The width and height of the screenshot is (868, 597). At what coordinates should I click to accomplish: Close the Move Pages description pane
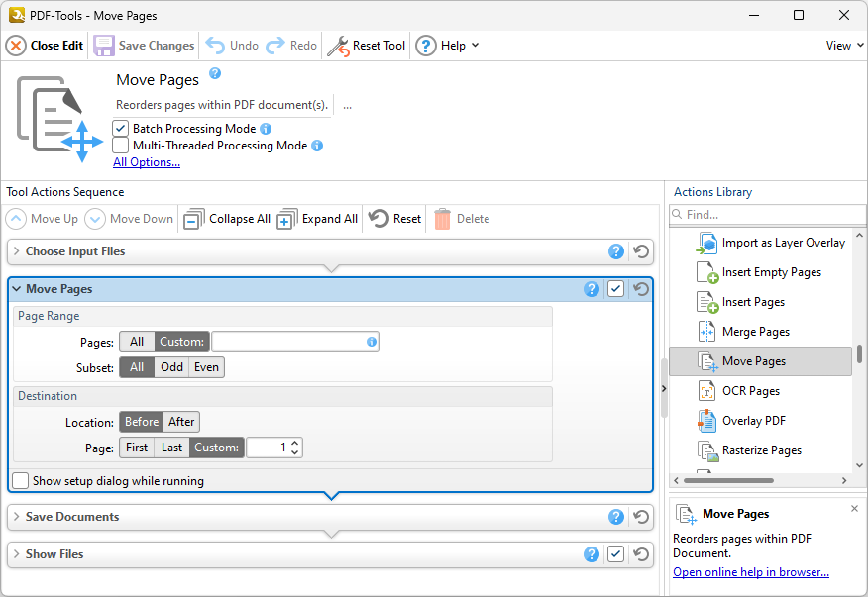(x=855, y=509)
